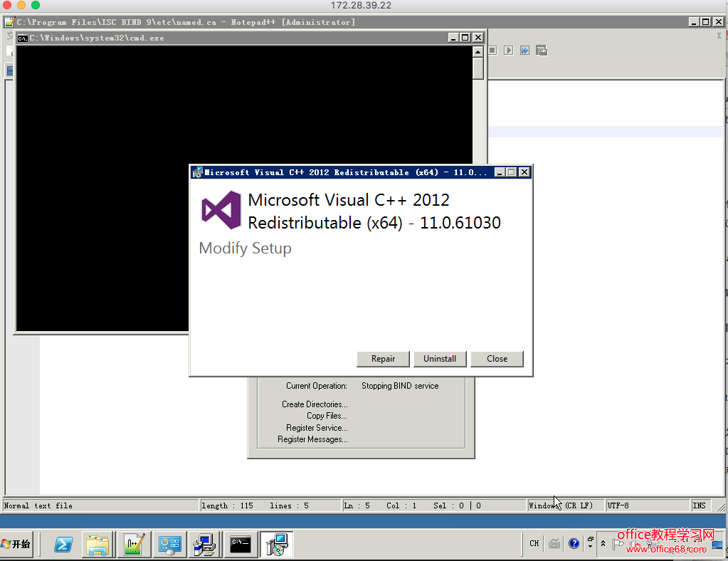
Task: Minimize the Visual C++ Redistributable dialog
Action: click(500, 172)
